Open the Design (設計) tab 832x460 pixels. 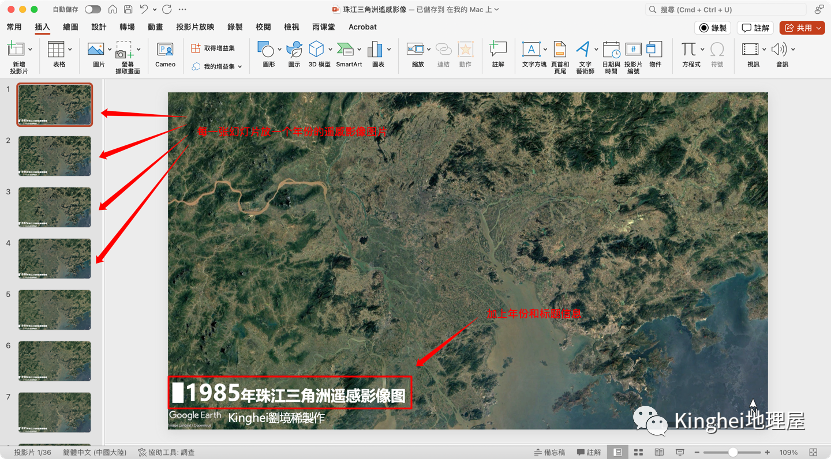(x=98, y=27)
